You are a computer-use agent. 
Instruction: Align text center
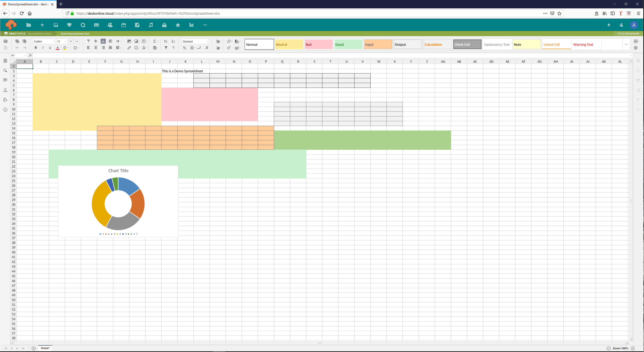96,48
